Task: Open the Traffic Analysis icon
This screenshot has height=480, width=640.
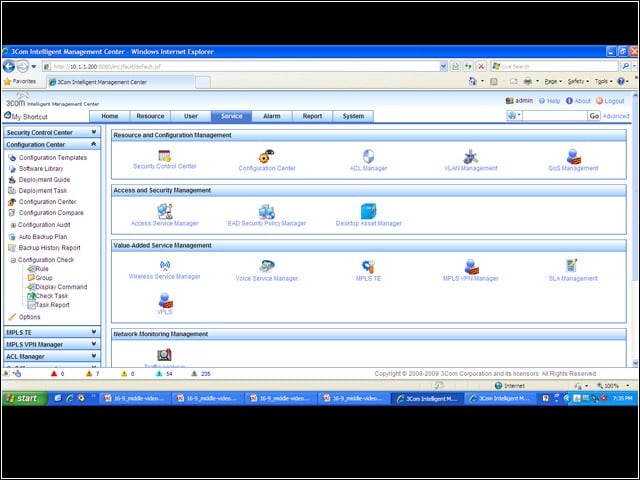Action: pyautogui.click(x=164, y=355)
